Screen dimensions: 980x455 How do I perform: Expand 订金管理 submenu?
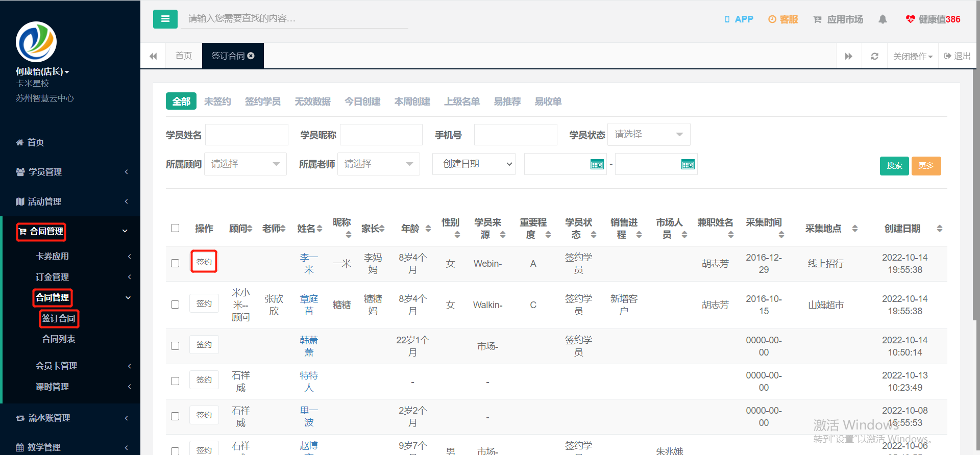pyautogui.click(x=82, y=277)
